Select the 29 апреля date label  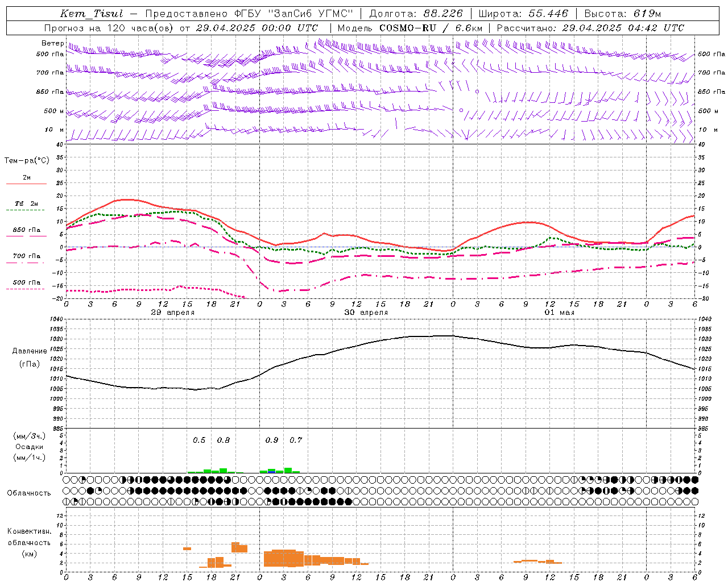(173, 312)
